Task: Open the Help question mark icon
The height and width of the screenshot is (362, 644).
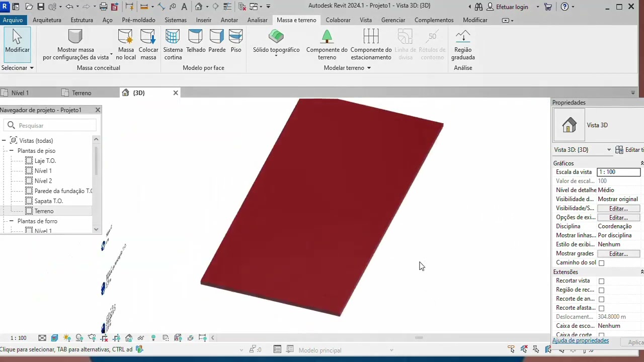Action: pyautogui.click(x=565, y=7)
